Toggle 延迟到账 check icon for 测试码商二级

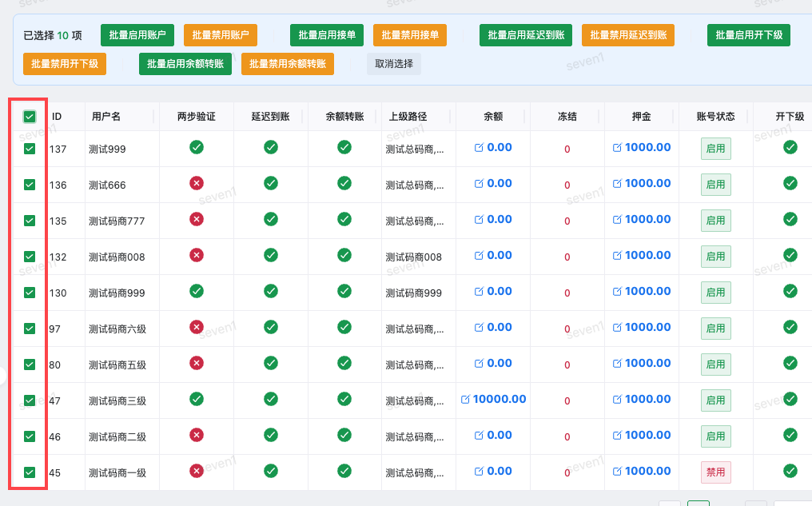pyautogui.click(x=271, y=435)
